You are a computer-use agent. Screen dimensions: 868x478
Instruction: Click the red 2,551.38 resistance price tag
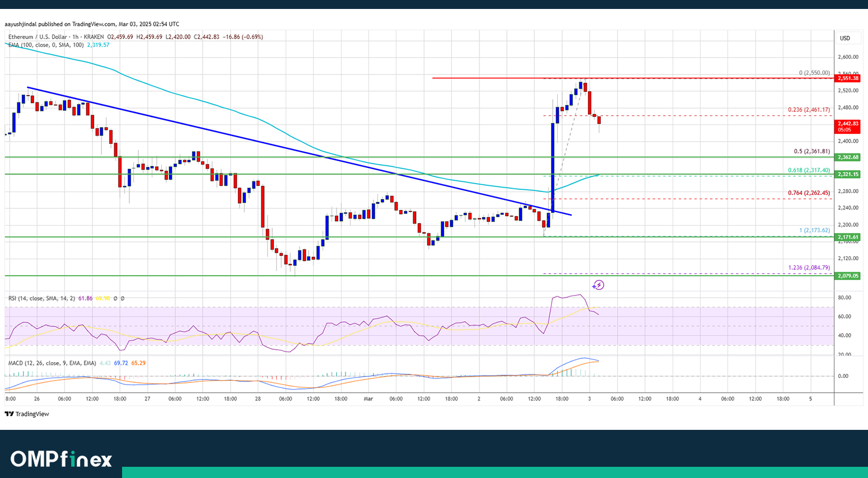[848, 78]
